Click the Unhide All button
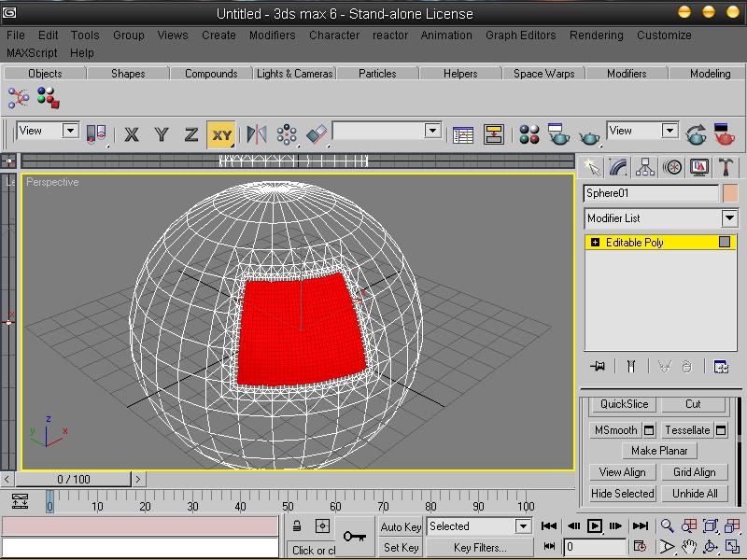 pyautogui.click(x=695, y=494)
